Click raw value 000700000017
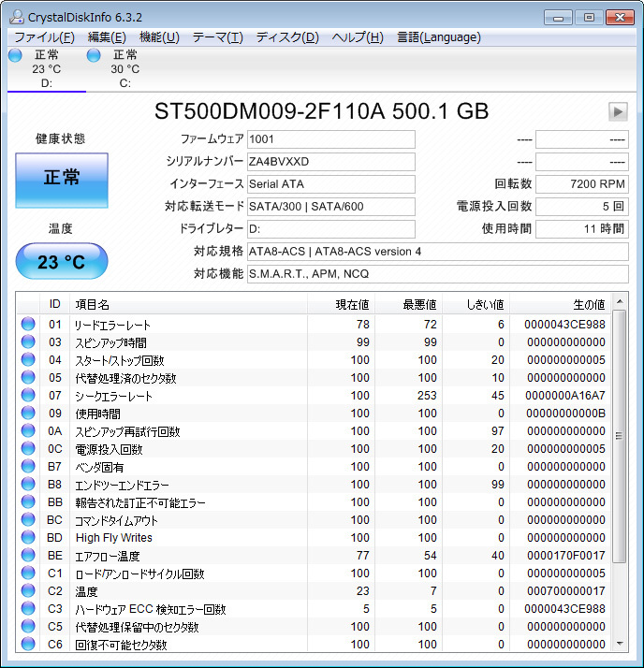This screenshot has height=668, width=644. coord(565,591)
